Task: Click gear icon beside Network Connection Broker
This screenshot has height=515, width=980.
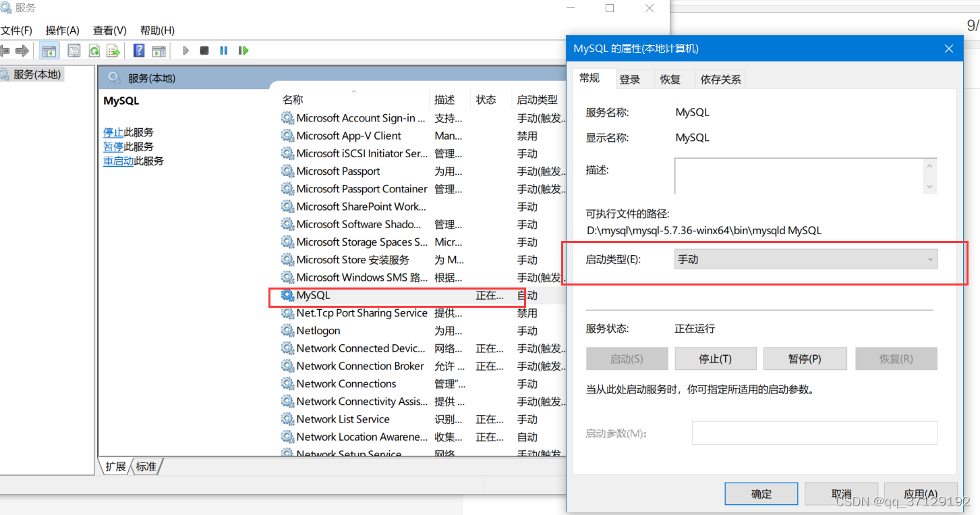Action: [288, 367]
